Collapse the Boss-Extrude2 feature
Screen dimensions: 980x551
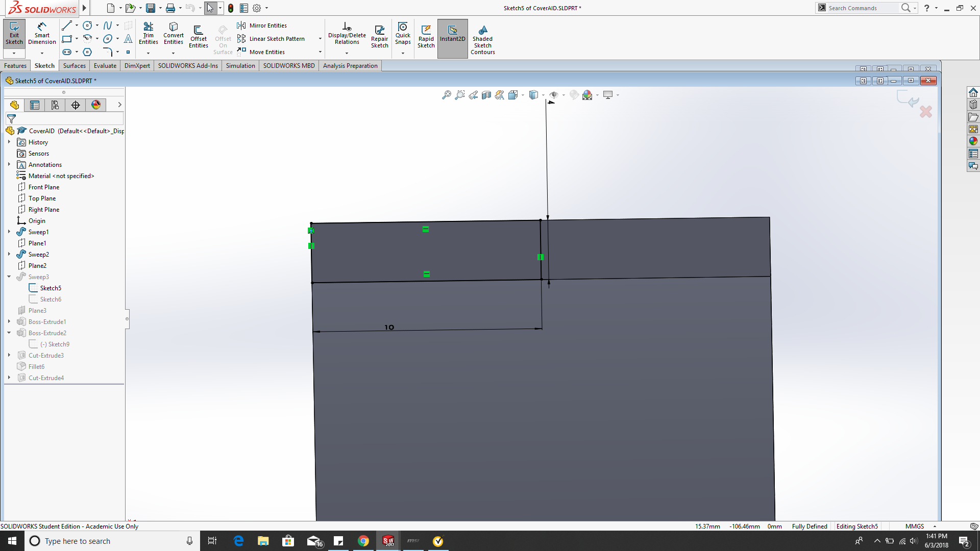9,333
